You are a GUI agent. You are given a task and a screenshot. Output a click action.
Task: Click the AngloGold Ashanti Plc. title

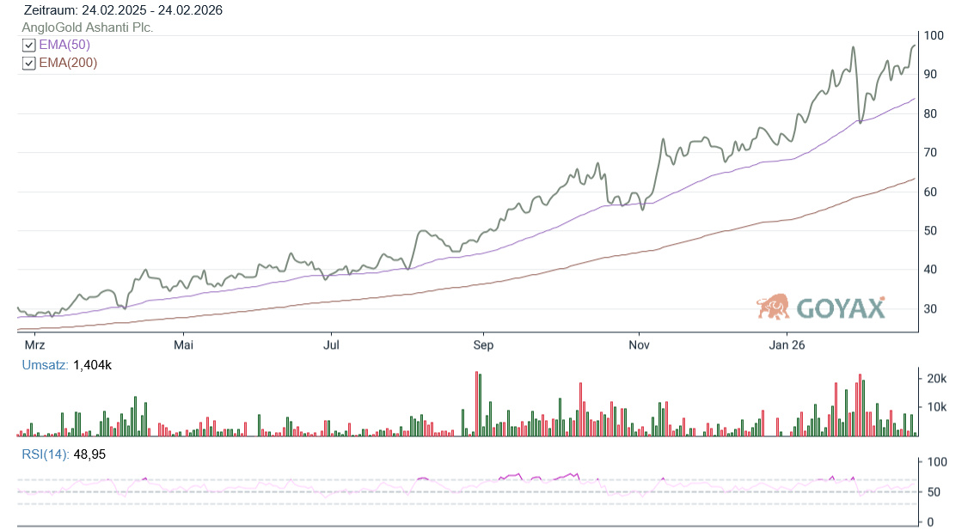pyautogui.click(x=88, y=27)
